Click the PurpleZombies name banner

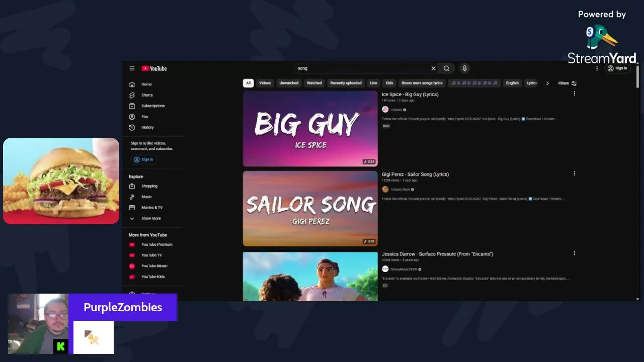(x=123, y=307)
